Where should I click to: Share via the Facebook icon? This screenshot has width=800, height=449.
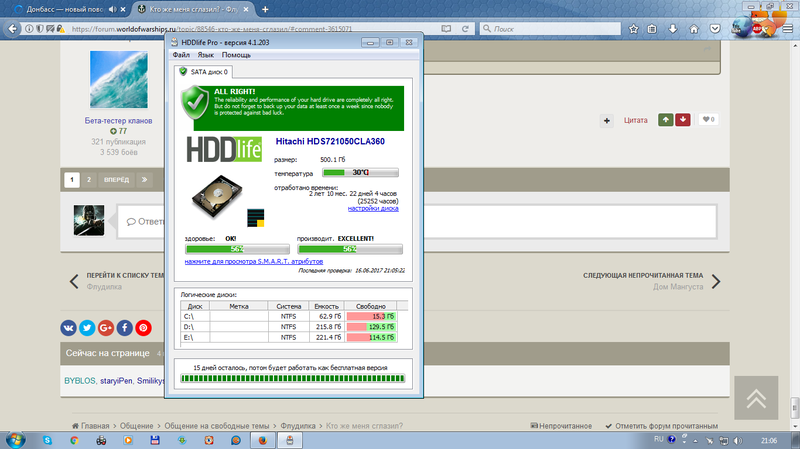124,328
